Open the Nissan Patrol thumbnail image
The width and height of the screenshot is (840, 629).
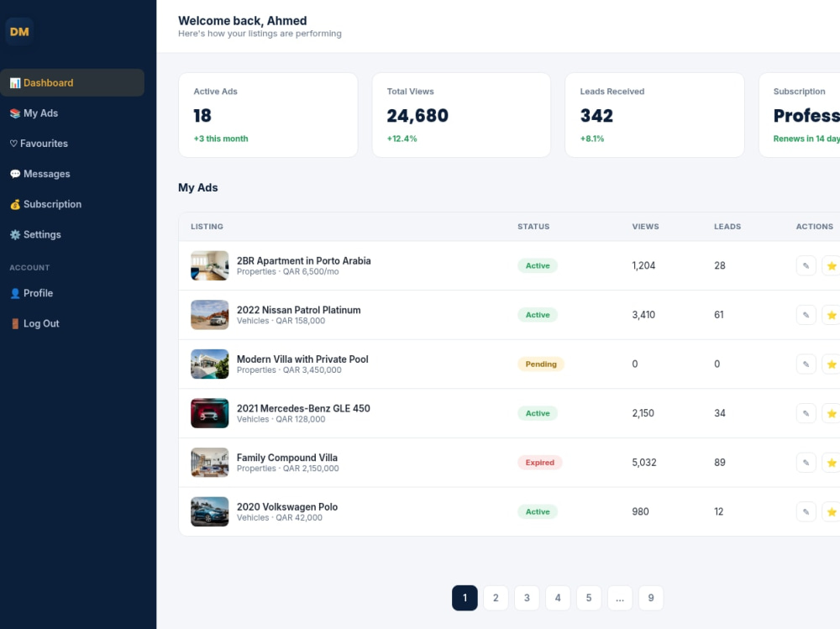pyautogui.click(x=209, y=315)
